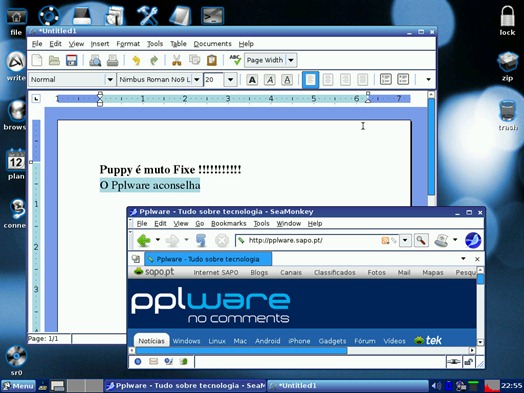Click the Search magnifier button in SeaMonkey
This screenshot has width=524, height=393.
(421, 240)
